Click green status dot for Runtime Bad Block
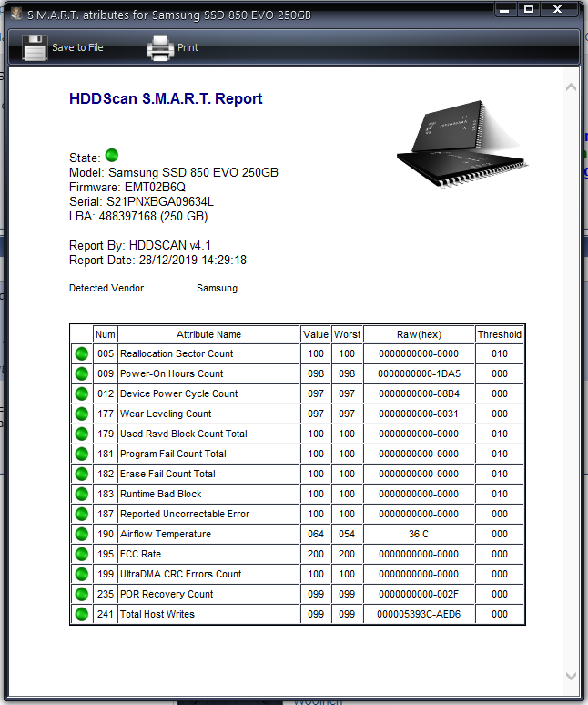This screenshot has height=705, width=588. [82, 494]
